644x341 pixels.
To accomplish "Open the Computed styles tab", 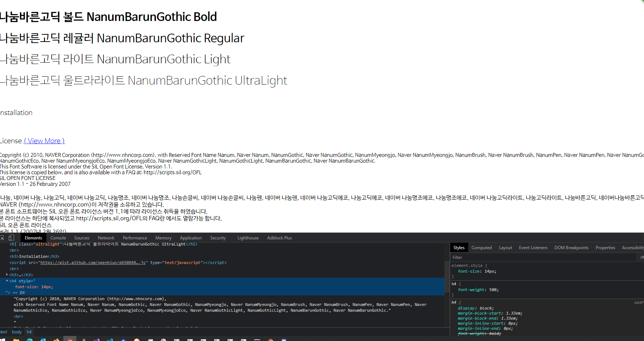I will click(x=482, y=247).
